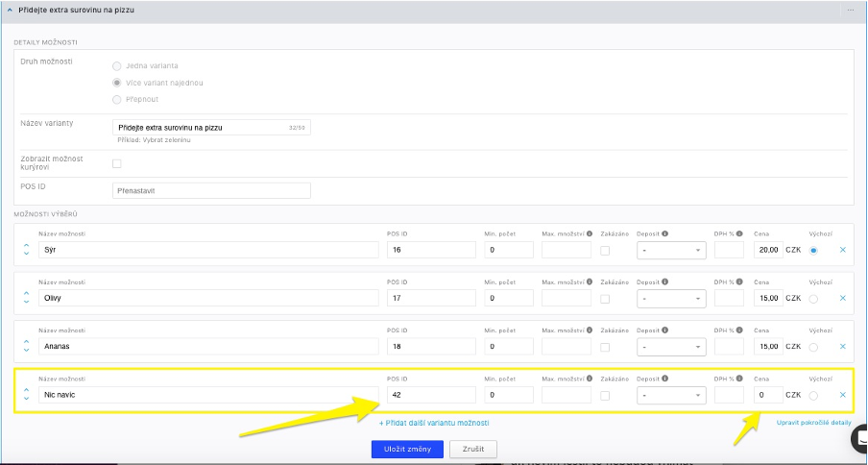Image resolution: width=868 pixels, height=465 pixels.
Task: Collapse the Přidejte extra surovinu na pizzu section
Action: (x=10, y=10)
